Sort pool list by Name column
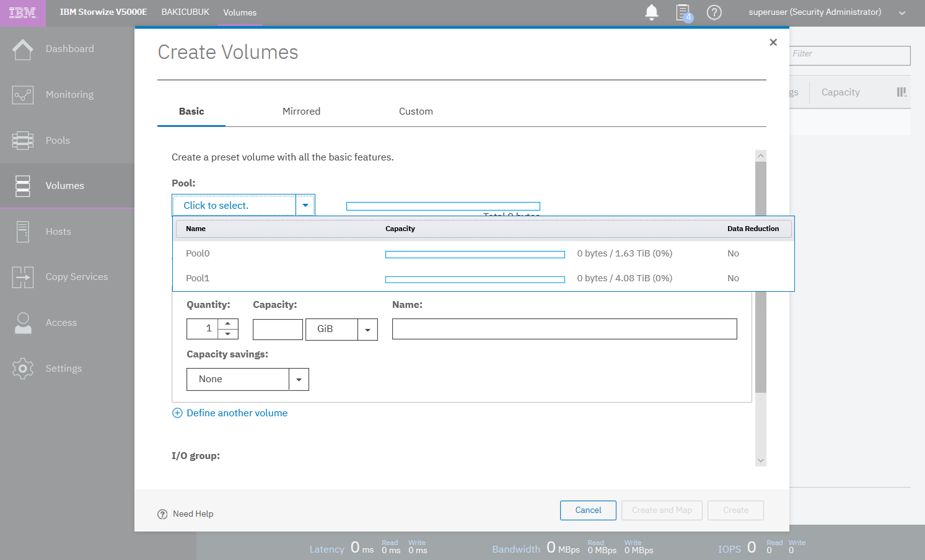Screen dimensions: 925x560 point(196,229)
